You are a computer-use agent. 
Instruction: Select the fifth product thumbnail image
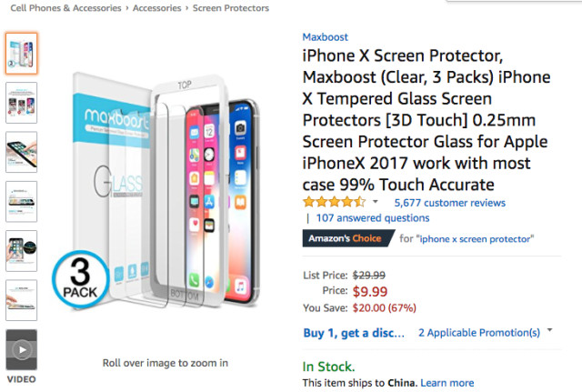click(x=22, y=250)
